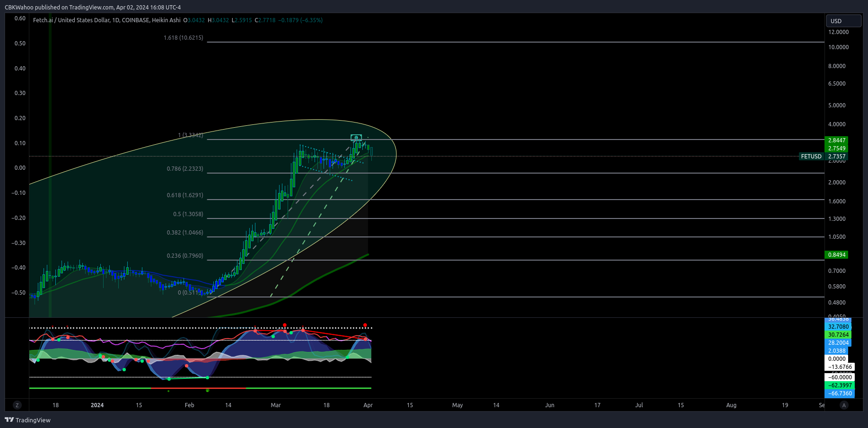Select the Fibonacci label 1.618 (10.6215)
Viewport: 868px width, 428px height.
pos(184,38)
